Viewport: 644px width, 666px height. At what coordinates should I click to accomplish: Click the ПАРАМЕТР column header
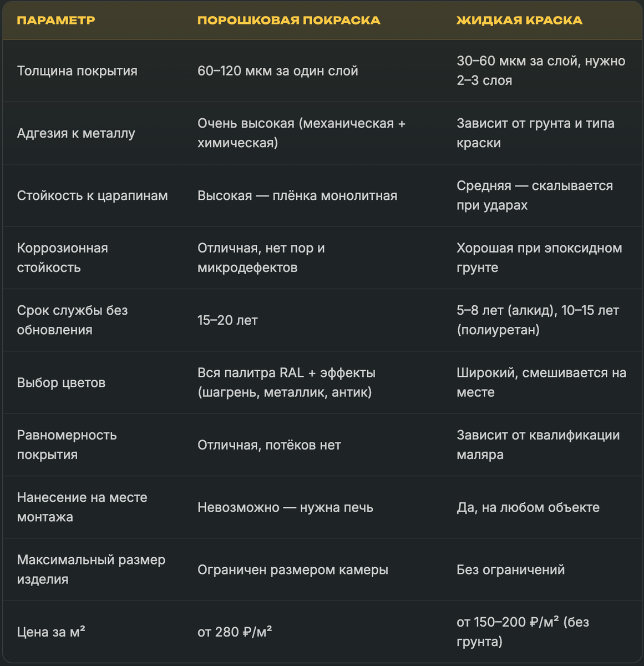[x=56, y=21]
